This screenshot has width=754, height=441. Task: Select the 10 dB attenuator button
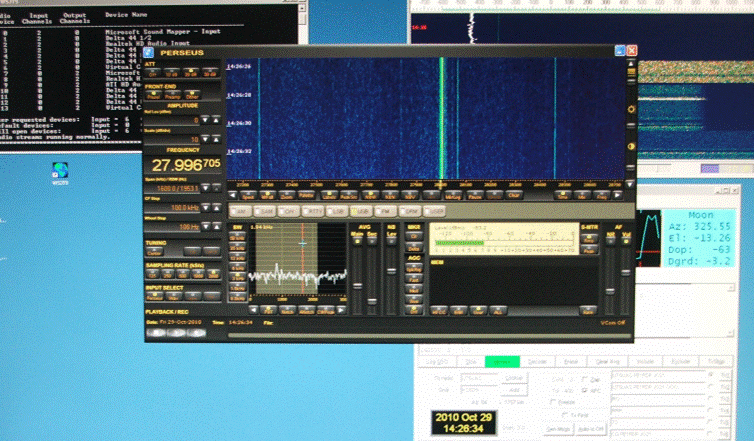click(172, 73)
